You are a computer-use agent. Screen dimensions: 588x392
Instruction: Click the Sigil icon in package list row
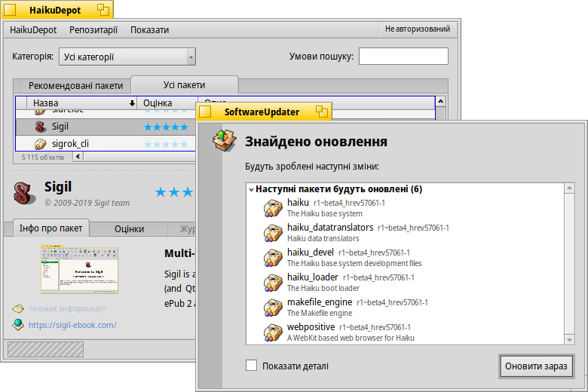41,127
